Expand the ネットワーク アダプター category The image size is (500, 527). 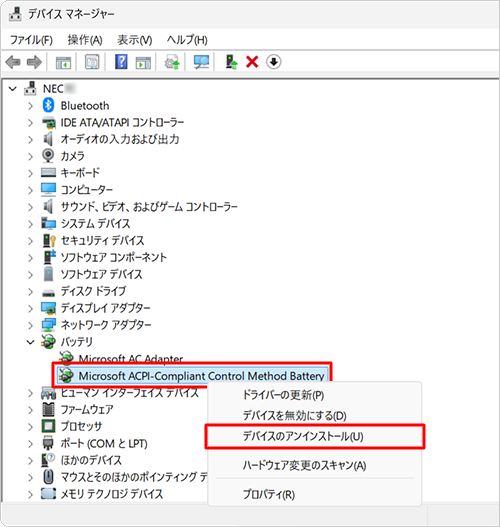(x=31, y=325)
